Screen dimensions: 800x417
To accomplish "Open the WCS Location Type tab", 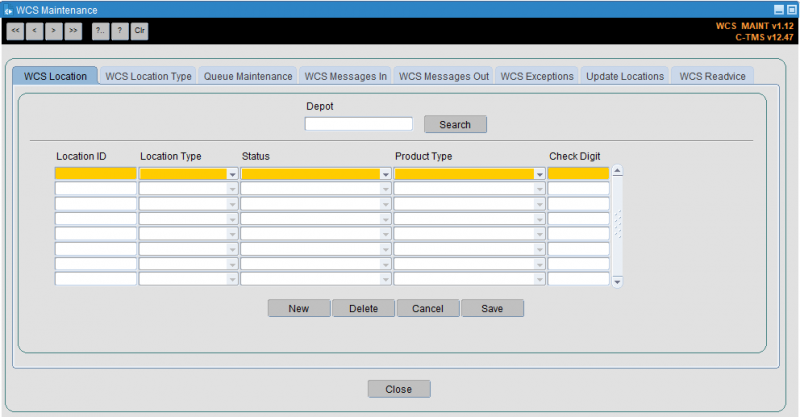I will [x=148, y=76].
